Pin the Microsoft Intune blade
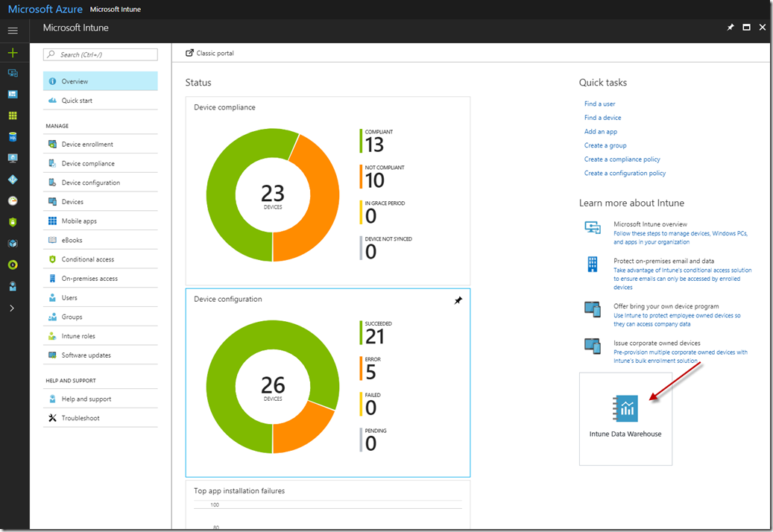Viewport: 773px width, 532px height. click(730, 28)
